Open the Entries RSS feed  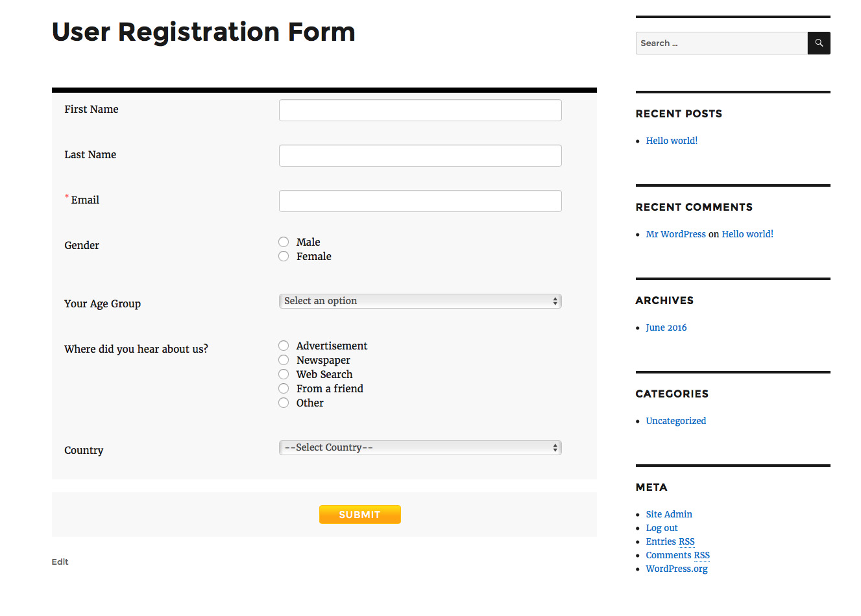(x=670, y=541)
